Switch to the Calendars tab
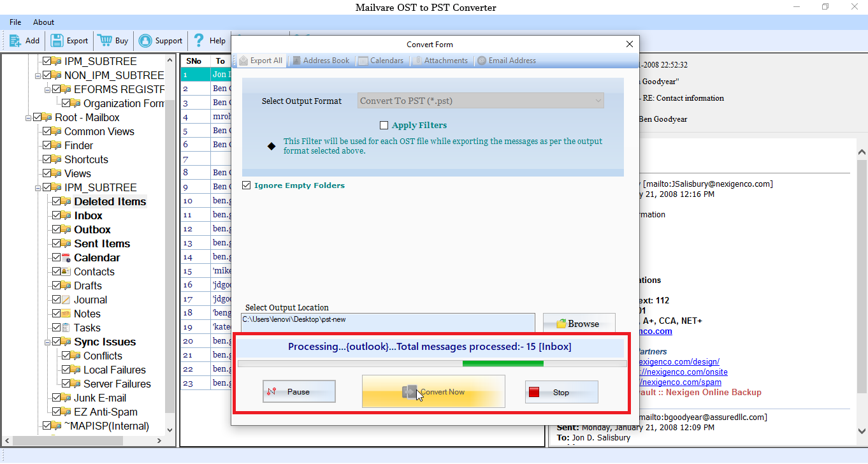Viewport: 868px width, 464px height. [381, 61]
